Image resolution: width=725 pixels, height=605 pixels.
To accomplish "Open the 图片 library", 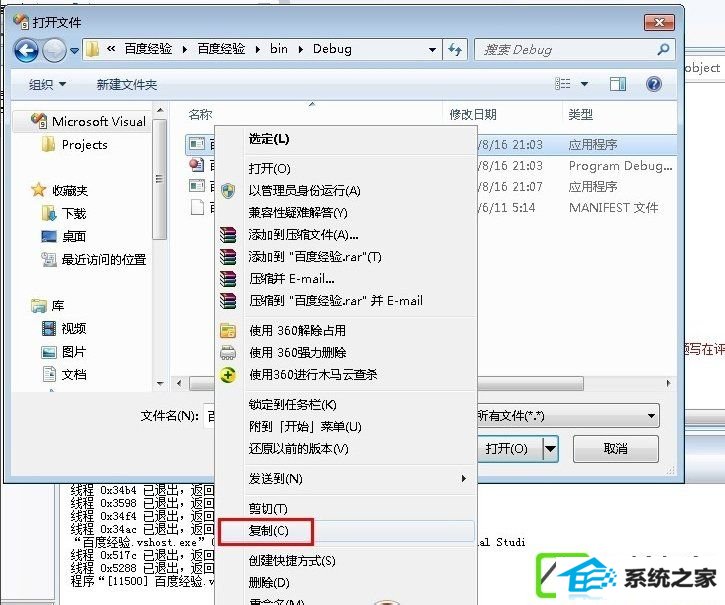I will [x=64, y=352].
